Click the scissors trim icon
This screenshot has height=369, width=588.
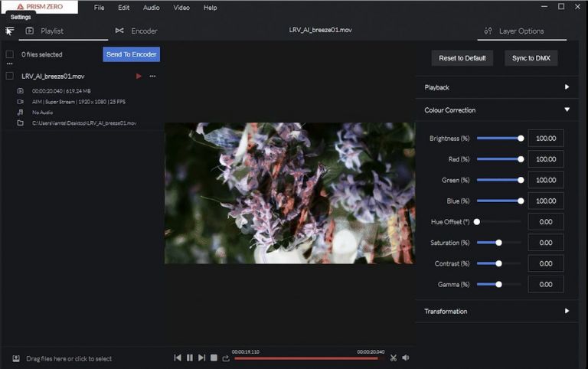(x=394, y=358)
